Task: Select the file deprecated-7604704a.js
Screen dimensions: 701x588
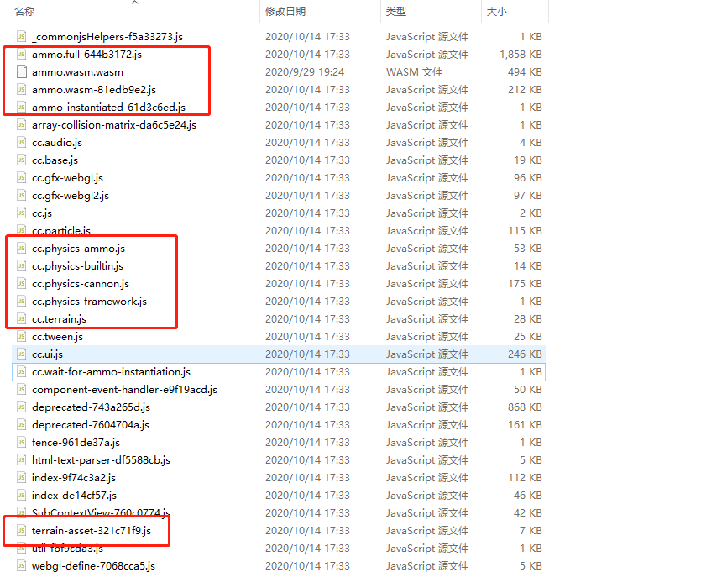Action: (91, 425)
